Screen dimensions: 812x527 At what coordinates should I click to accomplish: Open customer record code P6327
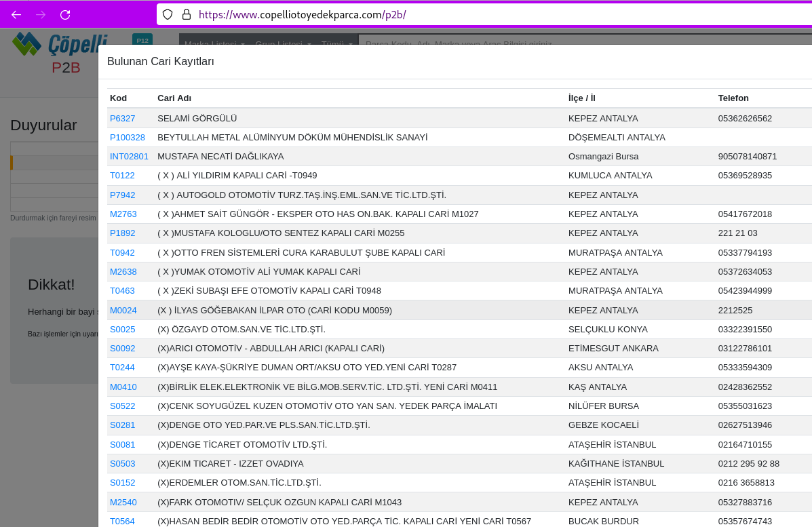[123, 118]
